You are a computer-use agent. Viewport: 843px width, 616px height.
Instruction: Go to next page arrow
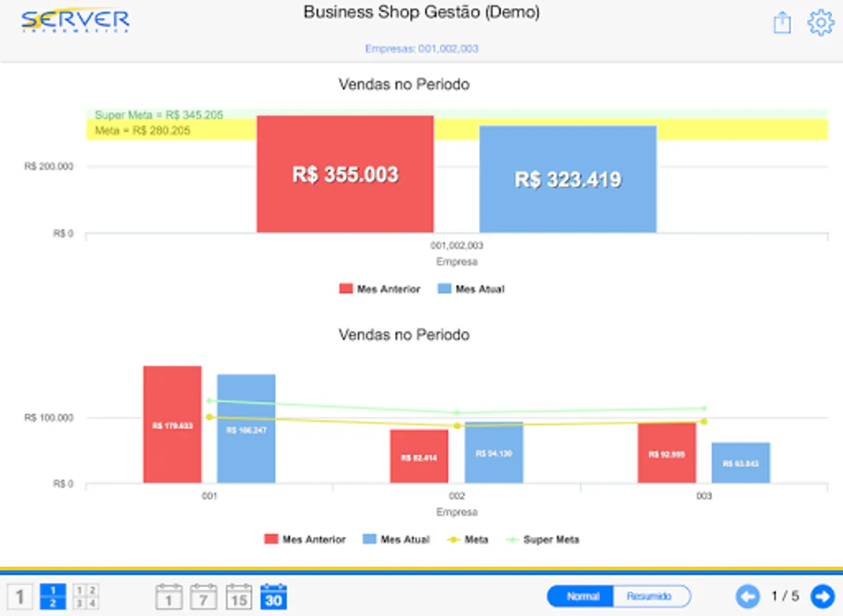[822, 596]
